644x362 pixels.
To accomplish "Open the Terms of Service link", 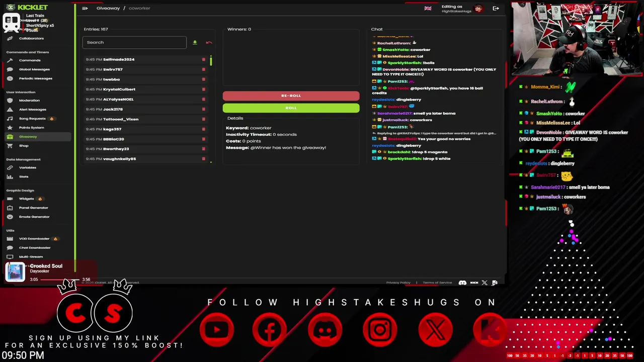I will (x=437, y=283).
